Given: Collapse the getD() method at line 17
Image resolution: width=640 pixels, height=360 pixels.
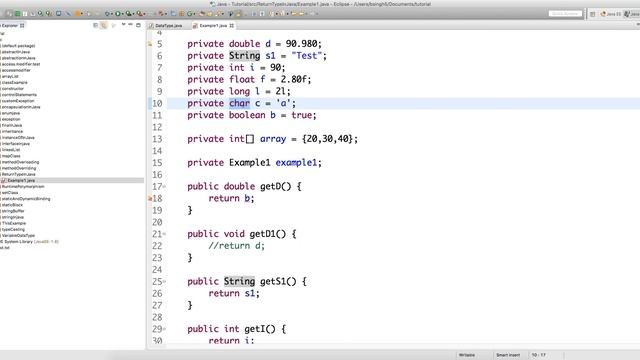Looking at the screenshot, I should point(164,187).
